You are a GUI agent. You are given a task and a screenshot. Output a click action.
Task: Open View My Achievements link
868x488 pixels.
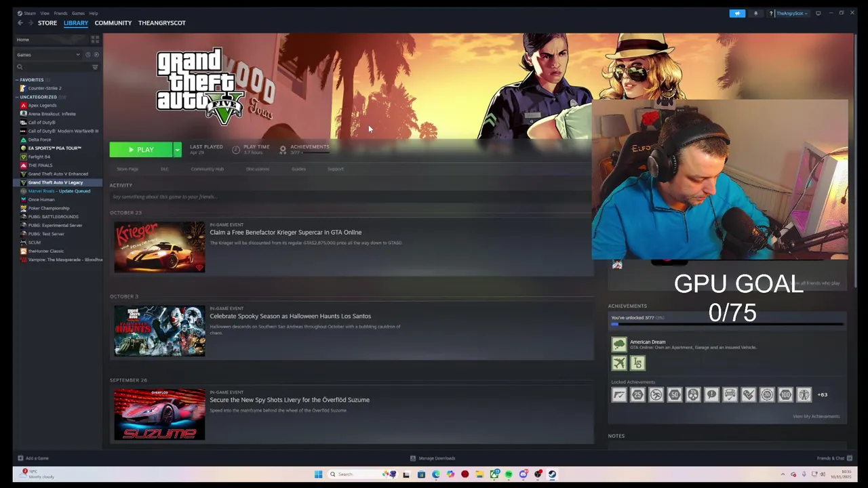[x=816, y=417]
